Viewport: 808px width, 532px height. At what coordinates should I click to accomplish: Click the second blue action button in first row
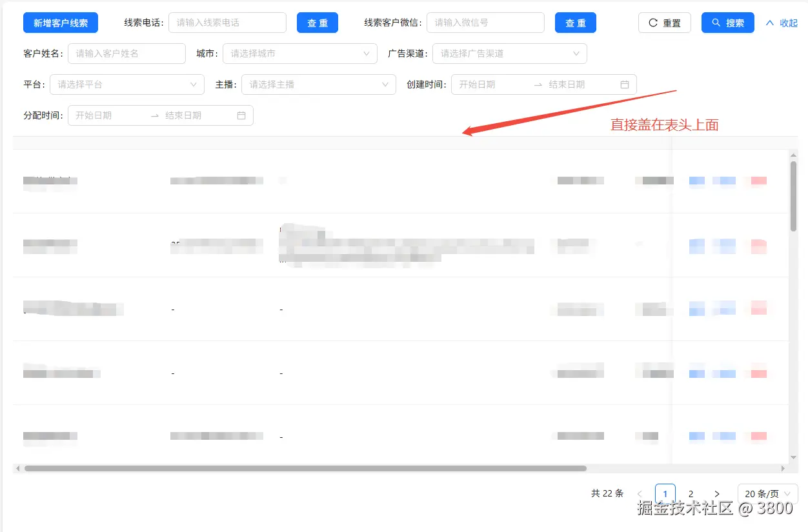pyautogui.click(x=725, y=181)
